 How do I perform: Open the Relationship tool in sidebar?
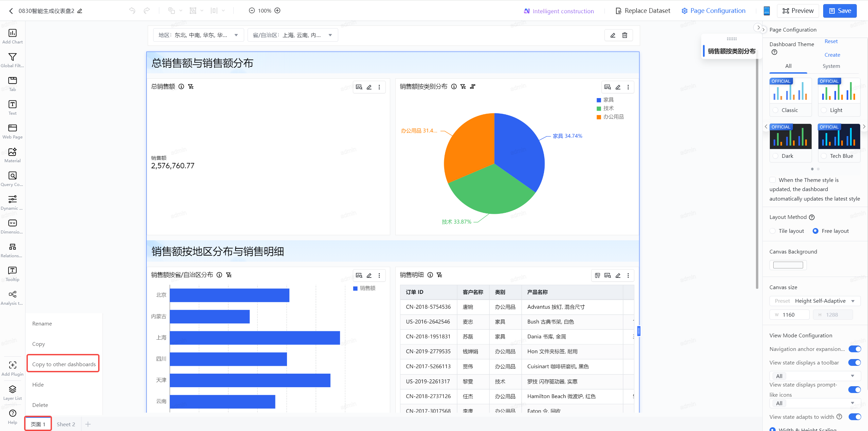(x=13, y=250)
